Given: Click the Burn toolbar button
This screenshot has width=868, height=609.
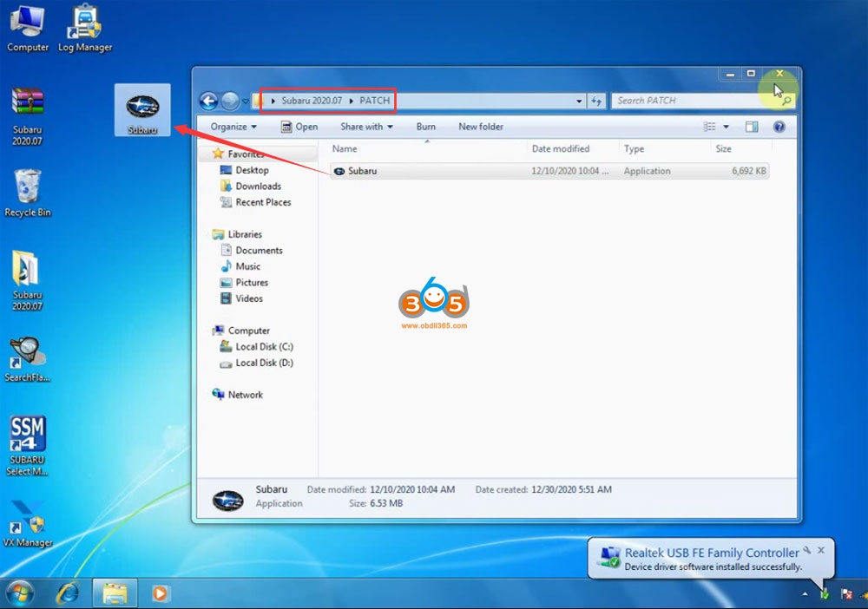Looking at the screenshot, I should click(425, 127).
